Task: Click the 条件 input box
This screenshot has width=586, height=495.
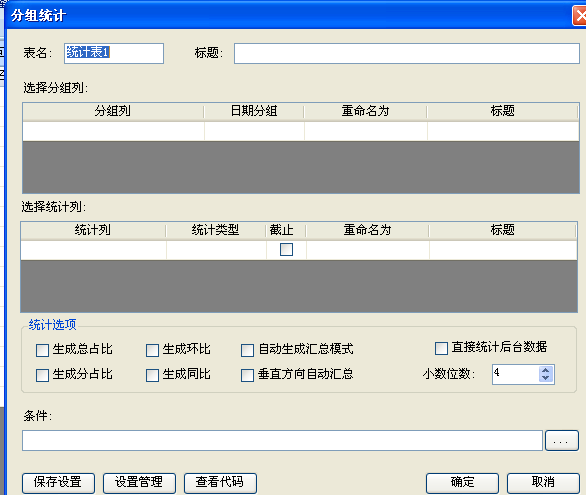Action: click(283, 440)
